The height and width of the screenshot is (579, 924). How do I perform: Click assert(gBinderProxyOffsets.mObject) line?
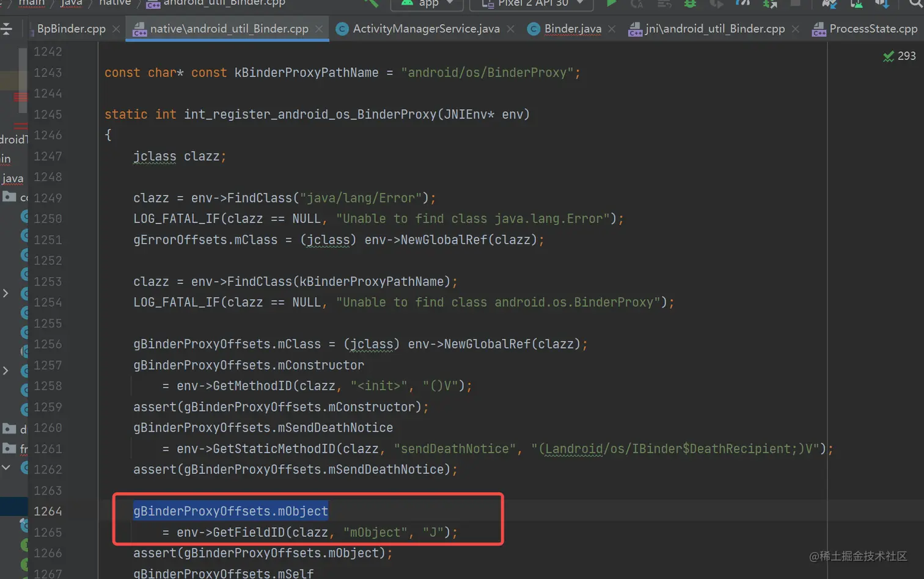pyautogui.click(x=263, y=553)
